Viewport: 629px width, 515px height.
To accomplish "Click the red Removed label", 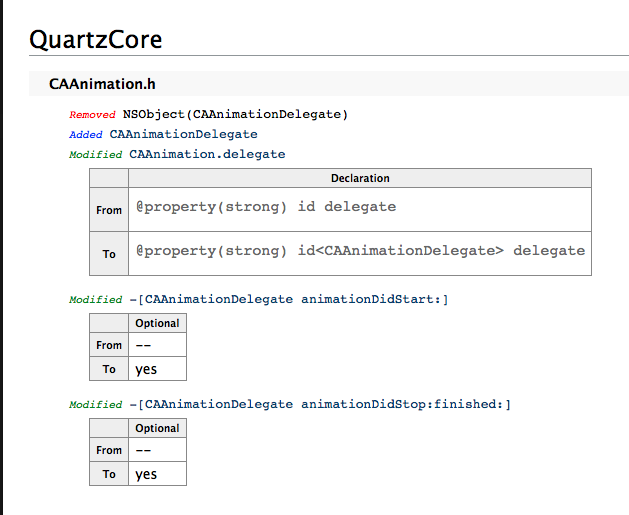I will (92, 115).
